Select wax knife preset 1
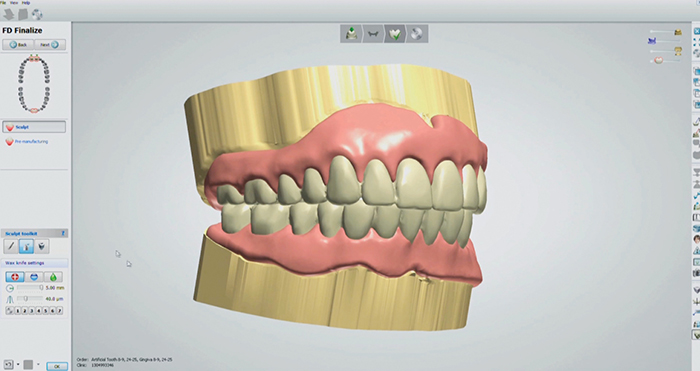Viewport: 700px width, 371px height. (x=18, y=310)
